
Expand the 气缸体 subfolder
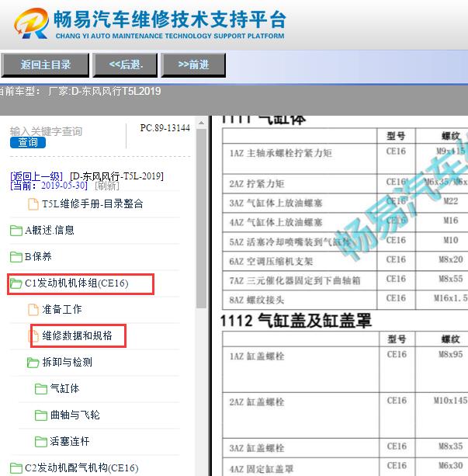click(x=64, y=388)
